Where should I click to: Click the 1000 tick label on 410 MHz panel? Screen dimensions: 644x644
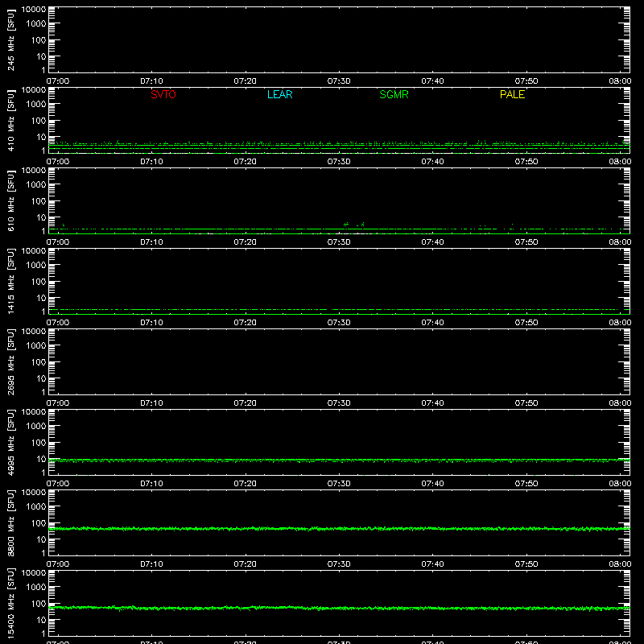click(36, 105)
